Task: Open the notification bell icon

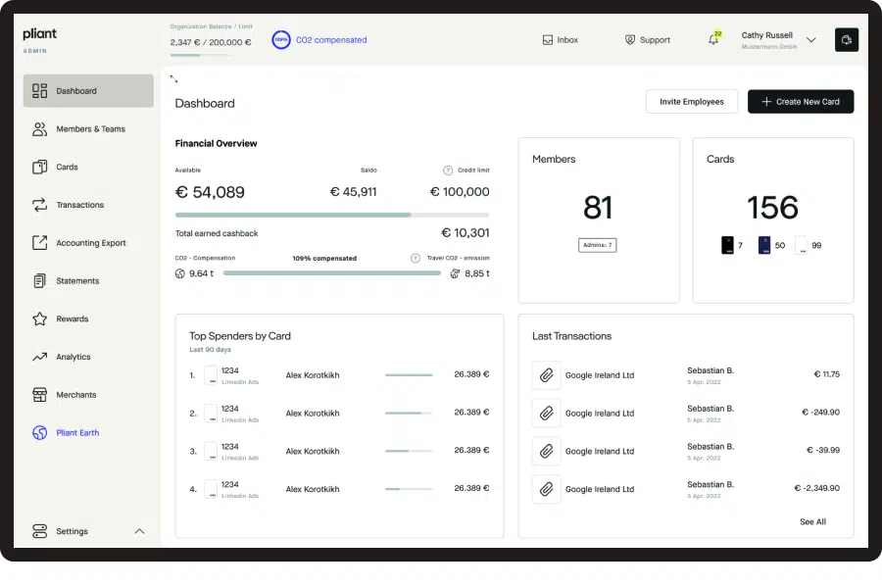Action: coord(713,39)
